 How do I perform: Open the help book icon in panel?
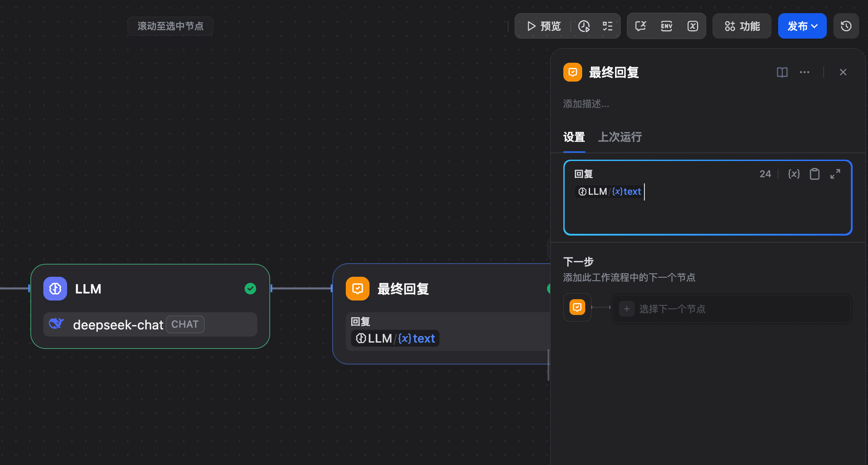[782, 72]
